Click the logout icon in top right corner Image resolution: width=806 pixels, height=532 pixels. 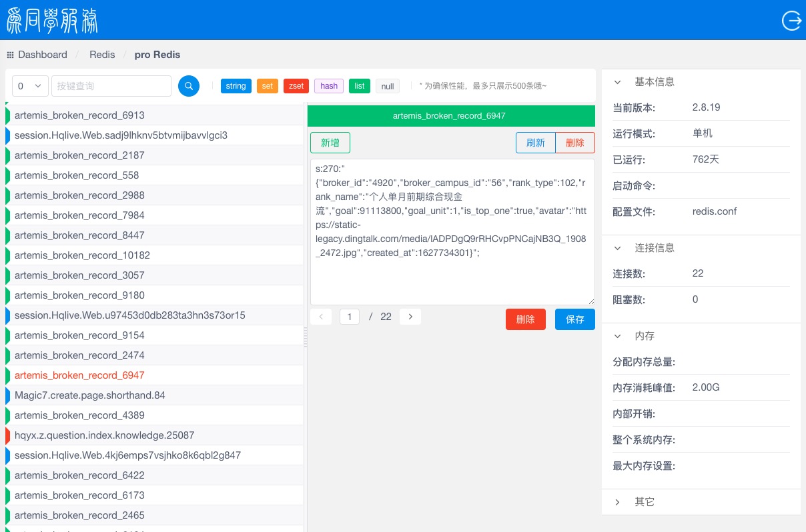(x=791, y=20)
